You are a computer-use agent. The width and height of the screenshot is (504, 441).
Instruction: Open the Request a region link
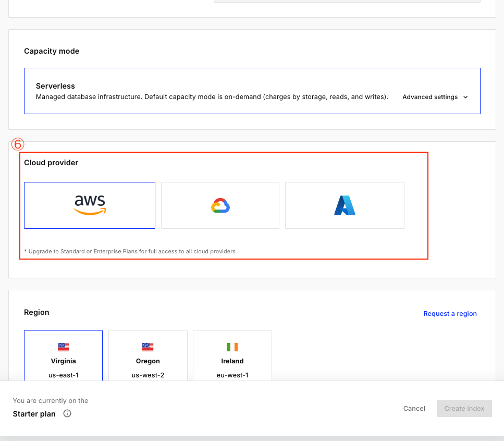click(450, 313)
